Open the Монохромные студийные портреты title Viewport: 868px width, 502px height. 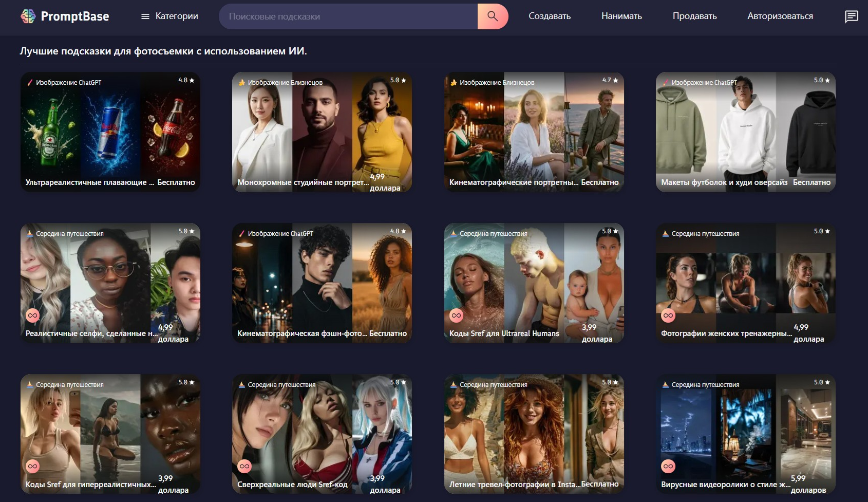[x=303, y=182]
